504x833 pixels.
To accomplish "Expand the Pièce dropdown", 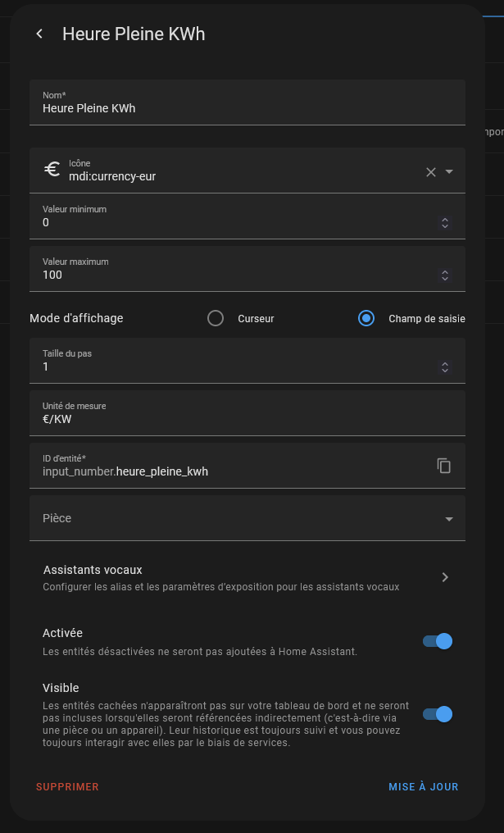I will coord(449,519).
